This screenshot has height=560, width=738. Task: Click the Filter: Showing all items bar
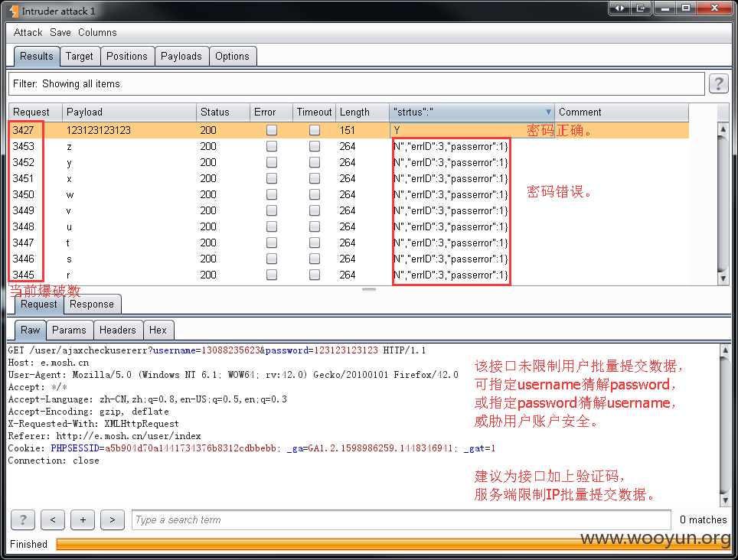356,83
